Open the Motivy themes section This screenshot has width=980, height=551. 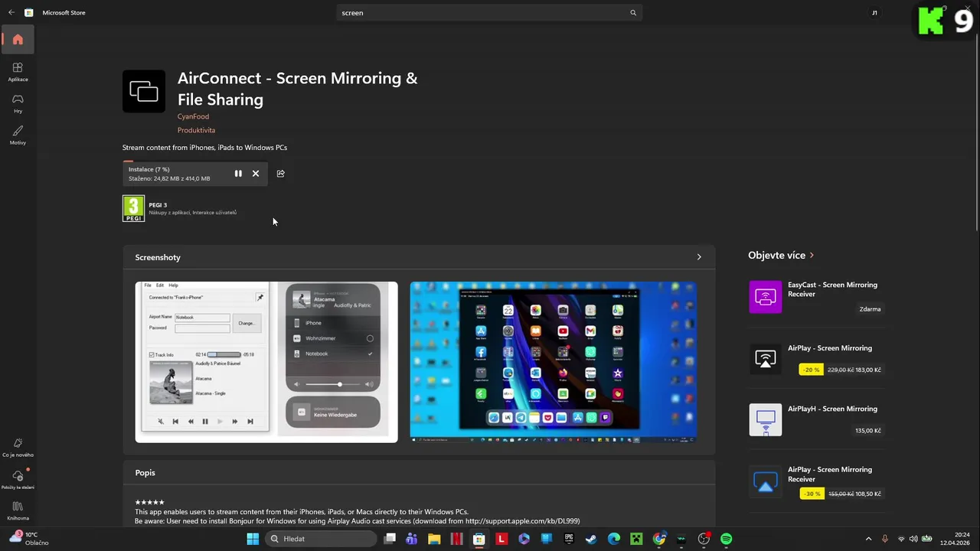tap(18, 135)
